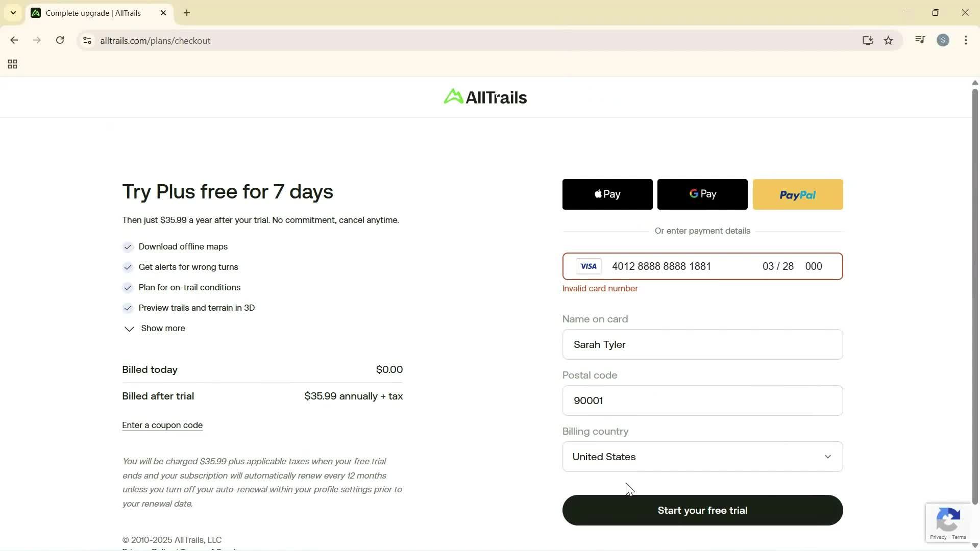
Task: Click Start your free trial
Action: pos(702,510)
